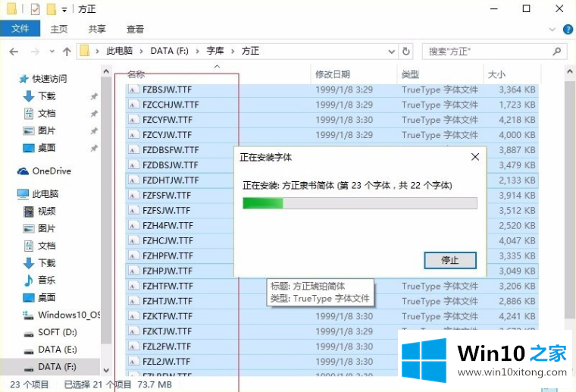Open the 主页 ribbon tab

click(x=59, y=29)
